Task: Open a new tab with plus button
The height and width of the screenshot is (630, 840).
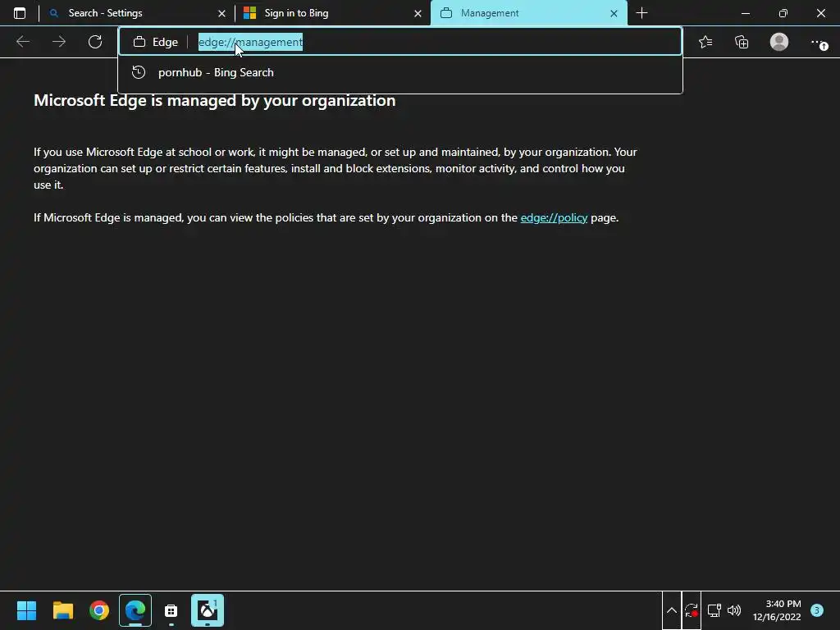Action: point(641,13)
